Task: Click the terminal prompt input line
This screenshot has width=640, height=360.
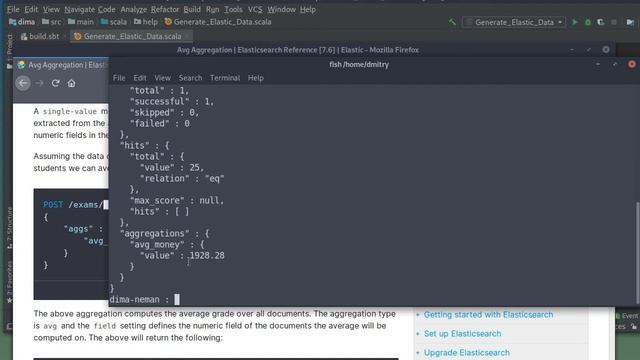Action: [x=372, y=300]
